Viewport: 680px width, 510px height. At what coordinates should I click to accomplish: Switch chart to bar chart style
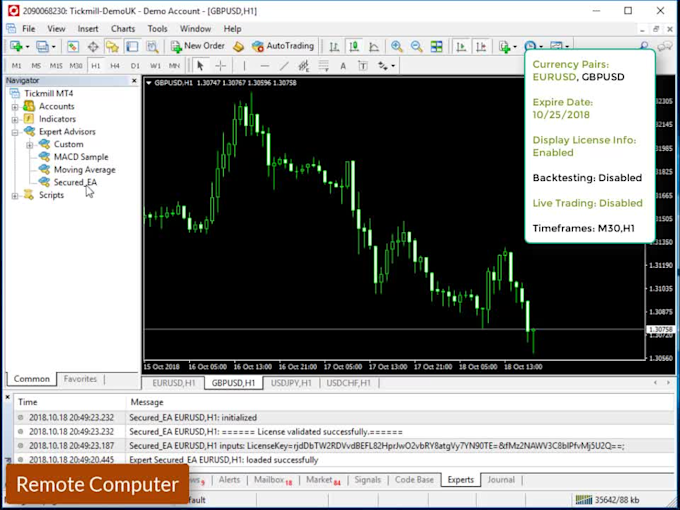(334, 46)
